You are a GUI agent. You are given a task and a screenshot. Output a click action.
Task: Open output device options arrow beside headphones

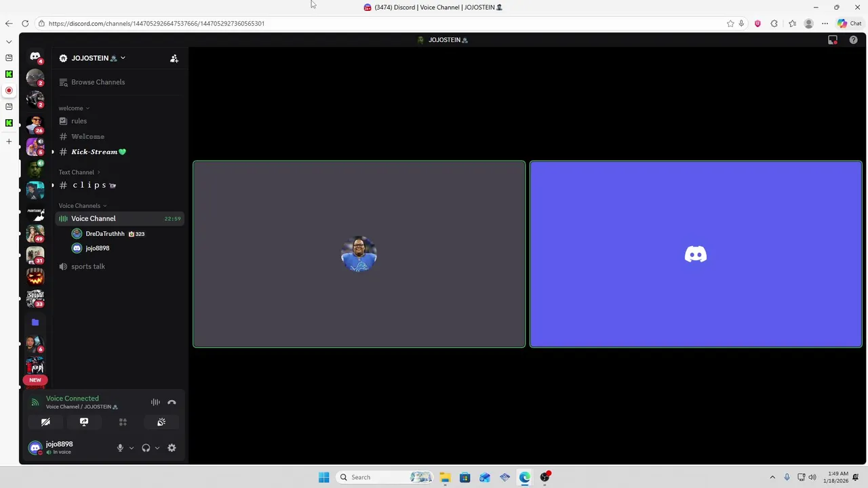pos(157,448)
